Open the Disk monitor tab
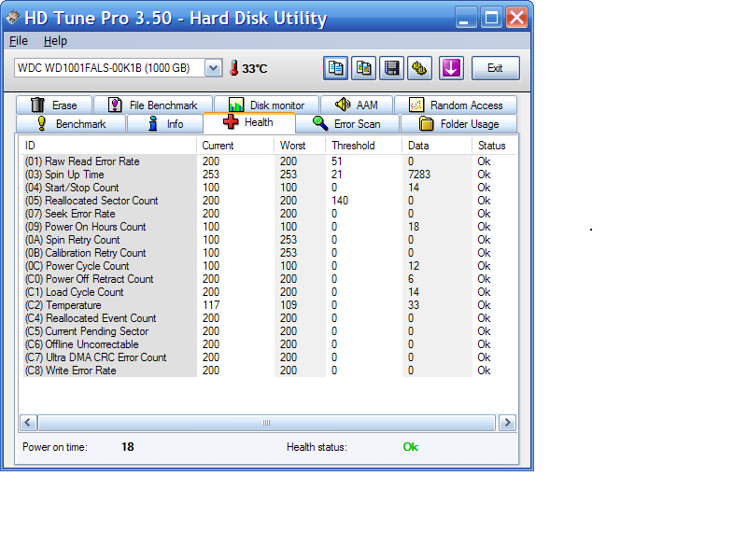Image resolution: width=747 pixels, height=560 pixels. [267, 105]
